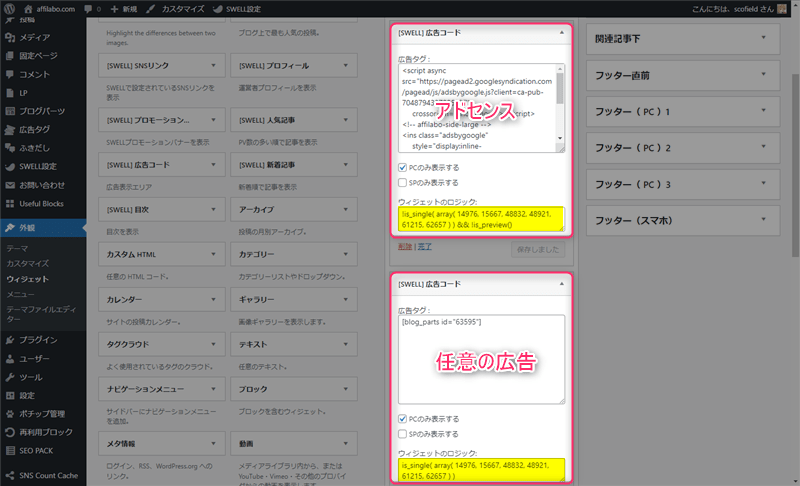
Task: Click the second ウィジェットのロジック field
Action: click(481, 470)
